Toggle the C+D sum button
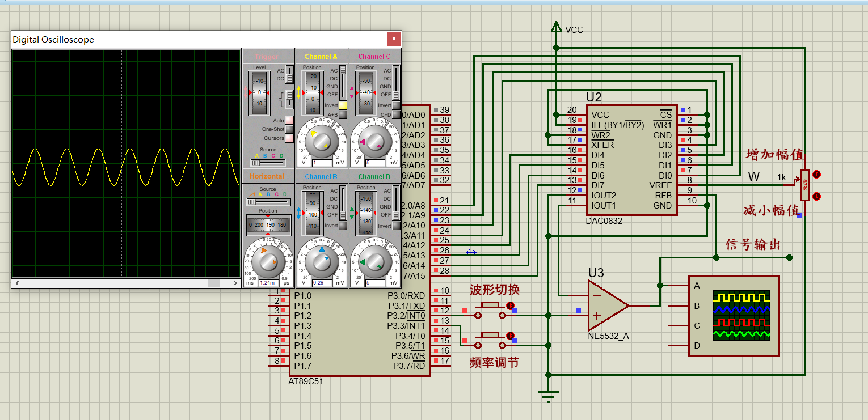868x420 pixels. 395,114
